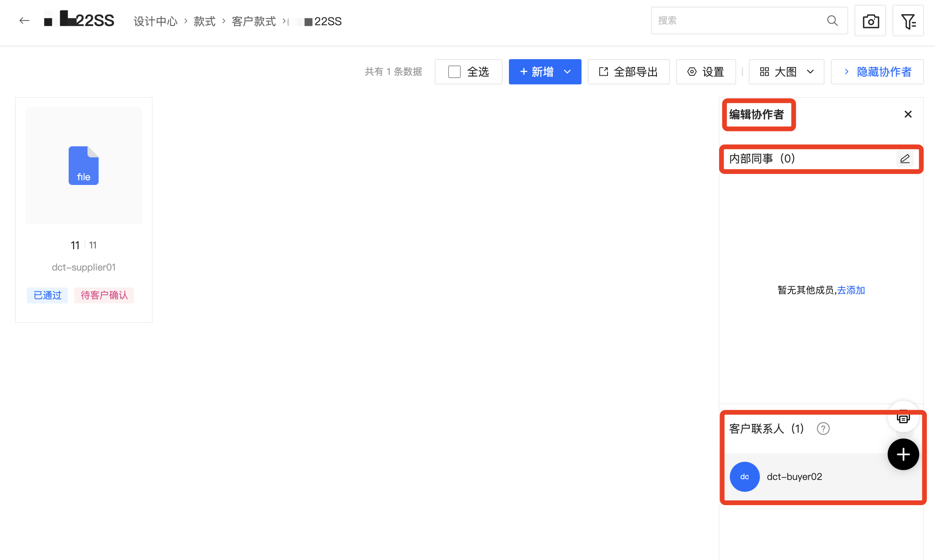Click the search magnifier icon

pos(832,21)
